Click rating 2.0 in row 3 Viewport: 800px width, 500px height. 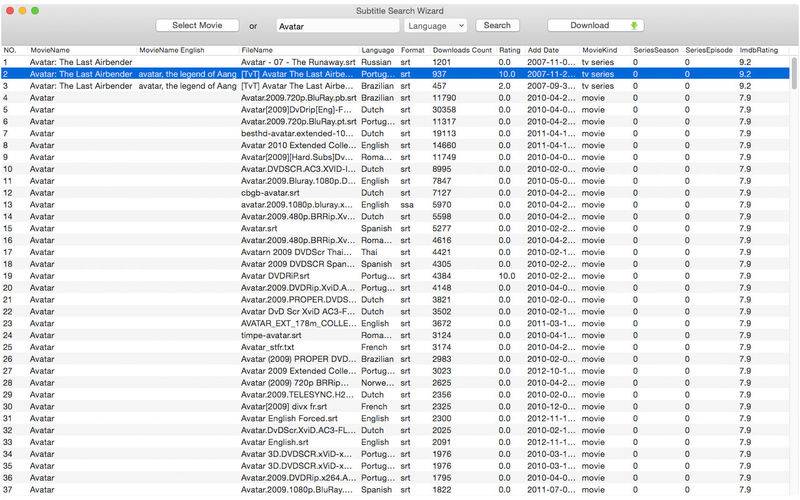(504, 86)
